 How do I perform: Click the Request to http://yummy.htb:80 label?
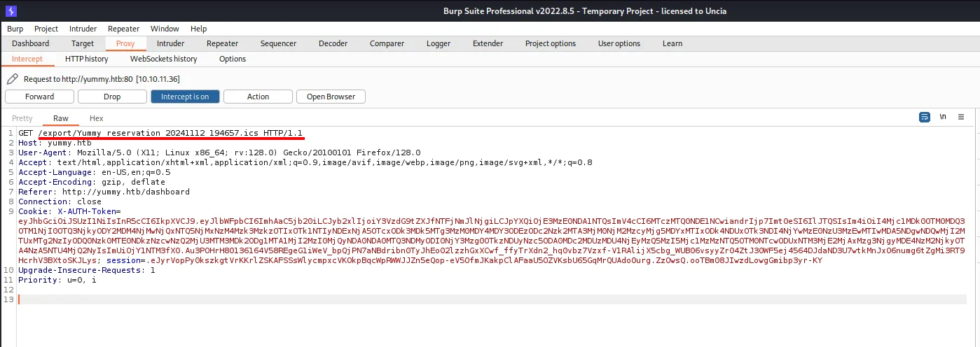(x=102, y=79)
